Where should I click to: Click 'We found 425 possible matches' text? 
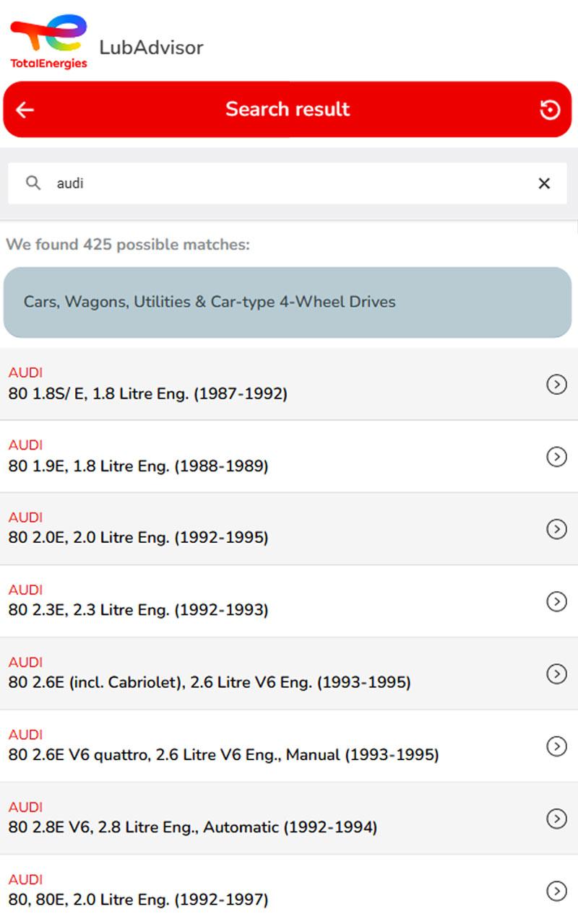(128, 245)
